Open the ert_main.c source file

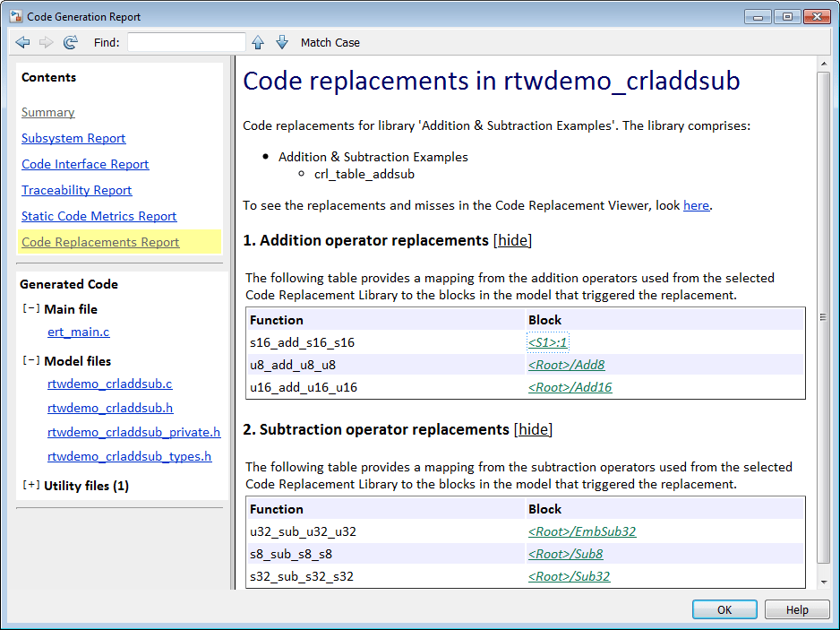tap(79, 332)
